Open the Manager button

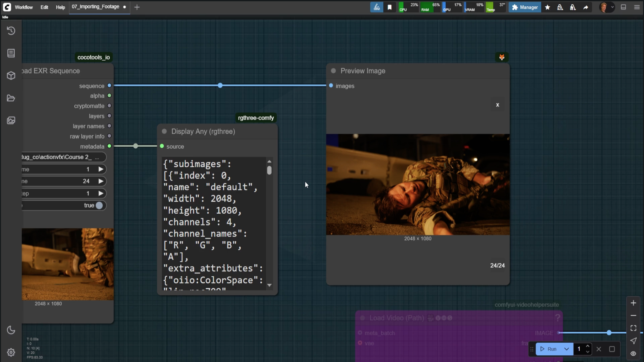pos(525,7)
